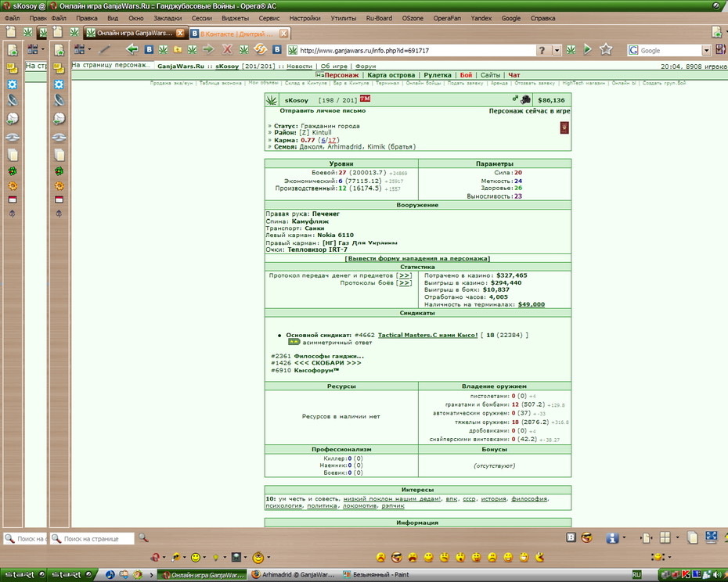Click the magnifier icon beside page search field
728x582 pixels.
[x=143, y=538]
